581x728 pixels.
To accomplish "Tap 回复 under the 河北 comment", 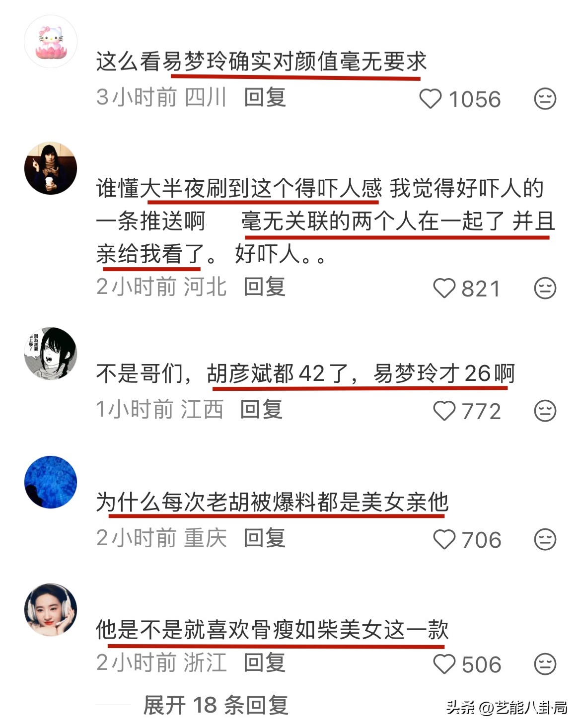I will [265, 287].
